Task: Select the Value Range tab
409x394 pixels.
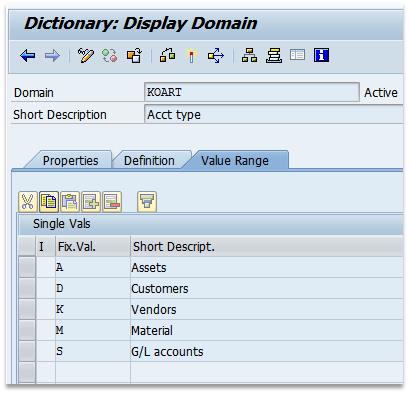Action: pos(235,161)
